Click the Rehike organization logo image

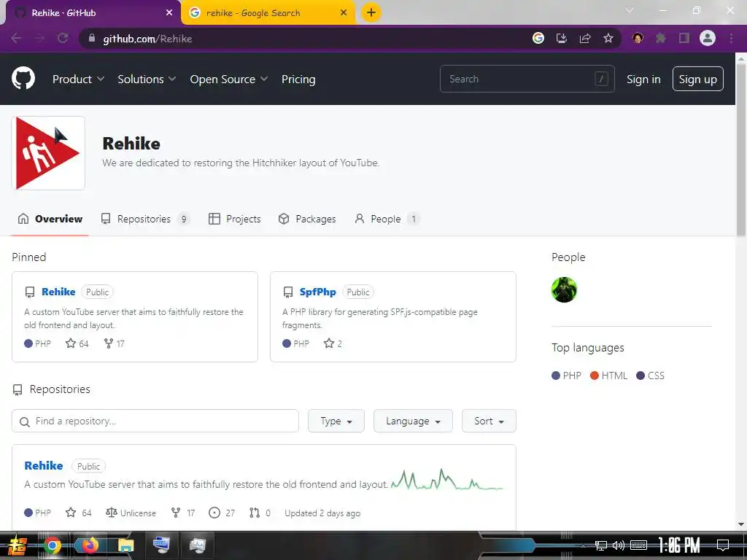point(48,153)
